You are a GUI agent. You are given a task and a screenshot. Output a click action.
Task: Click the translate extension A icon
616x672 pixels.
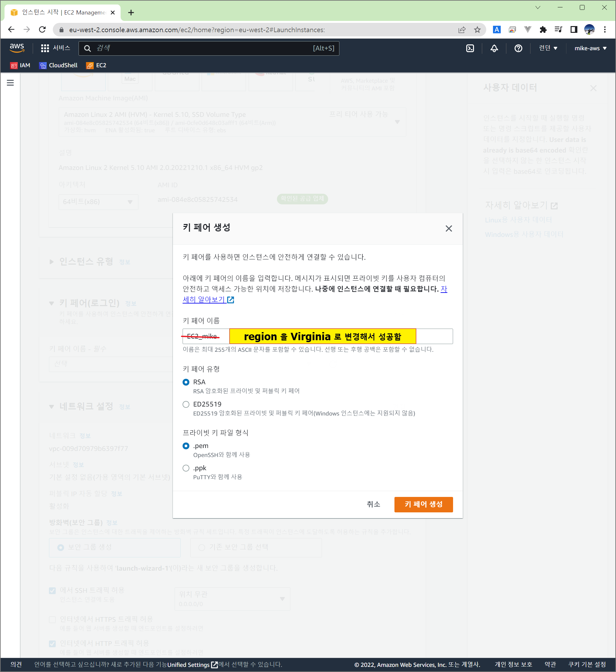pyautogui.click(x=497, y=30)
